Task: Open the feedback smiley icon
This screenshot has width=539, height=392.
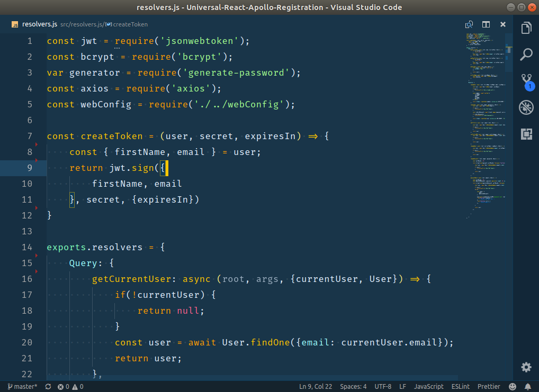Action: (512, 387)
